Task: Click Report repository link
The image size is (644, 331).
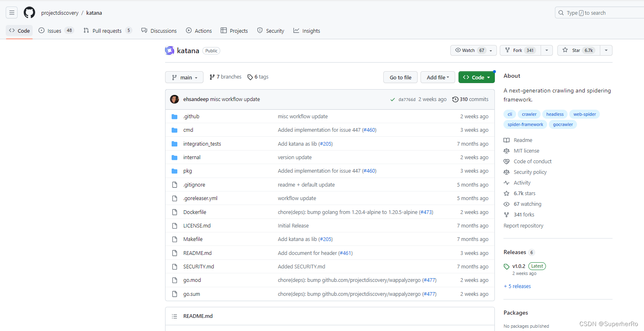Action: tap(523, 226)
